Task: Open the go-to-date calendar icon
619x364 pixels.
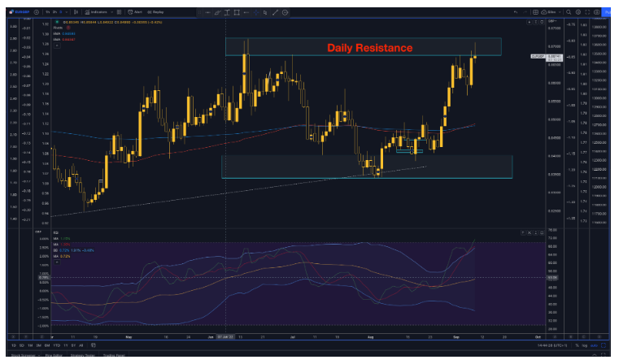Action: 94,345
